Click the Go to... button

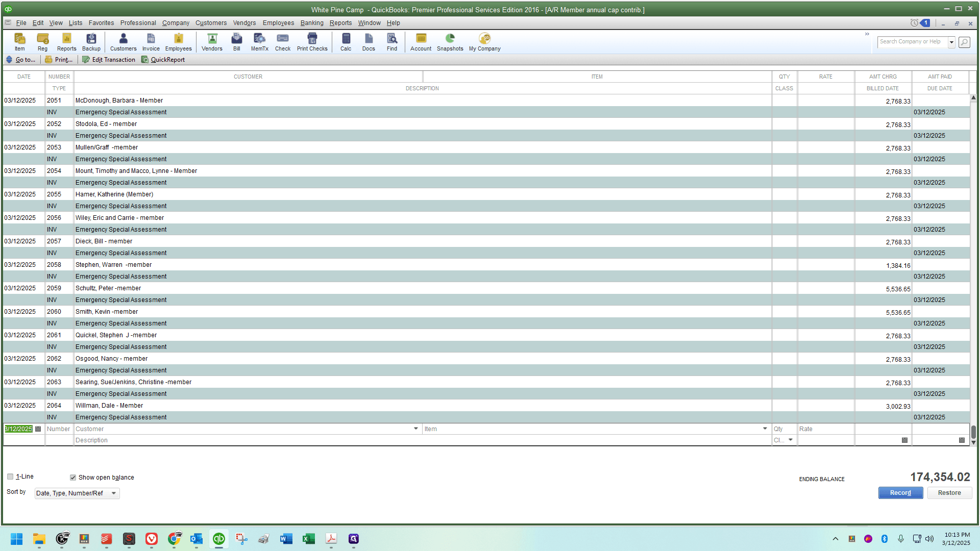click(x=21, y=60)
